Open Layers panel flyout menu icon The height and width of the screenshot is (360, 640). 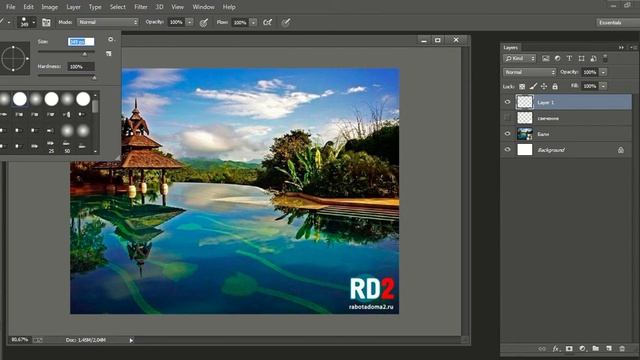pyautogui.click(x=633, y=47)
